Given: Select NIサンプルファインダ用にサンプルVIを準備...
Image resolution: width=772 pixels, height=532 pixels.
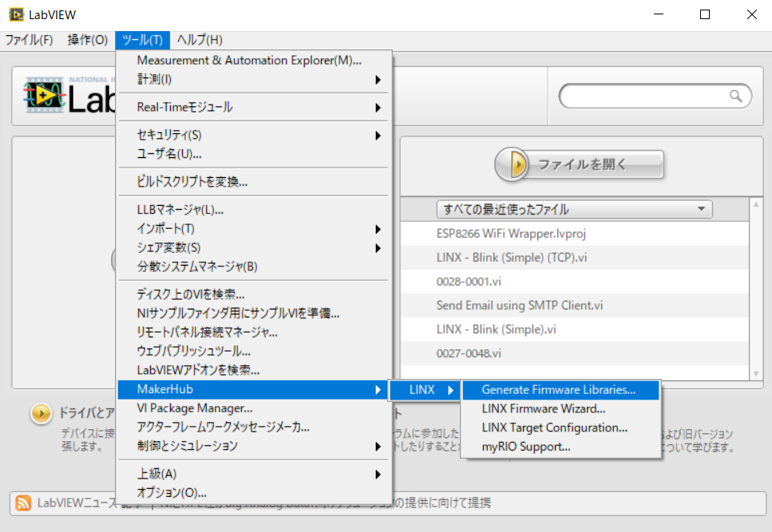Looking at the screenshot, I should click(x=254, y=313).
